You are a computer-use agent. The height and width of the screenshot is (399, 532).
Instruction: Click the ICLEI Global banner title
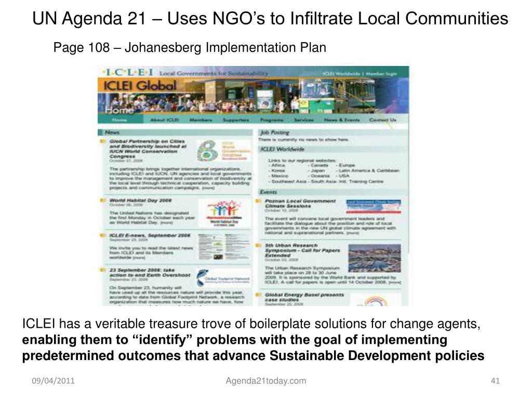pos(140,86)
